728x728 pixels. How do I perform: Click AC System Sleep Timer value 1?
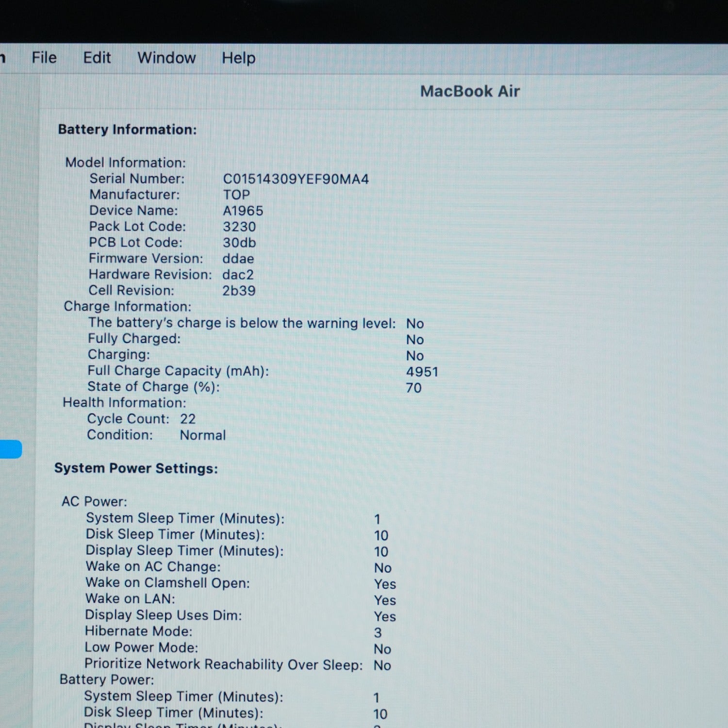(x=377, y=519)
